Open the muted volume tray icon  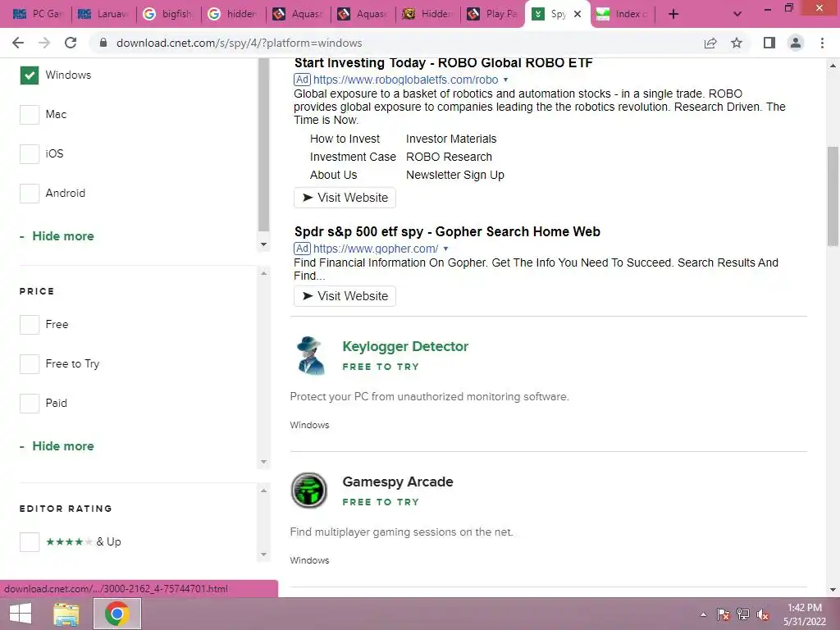[x=763, y=614]
